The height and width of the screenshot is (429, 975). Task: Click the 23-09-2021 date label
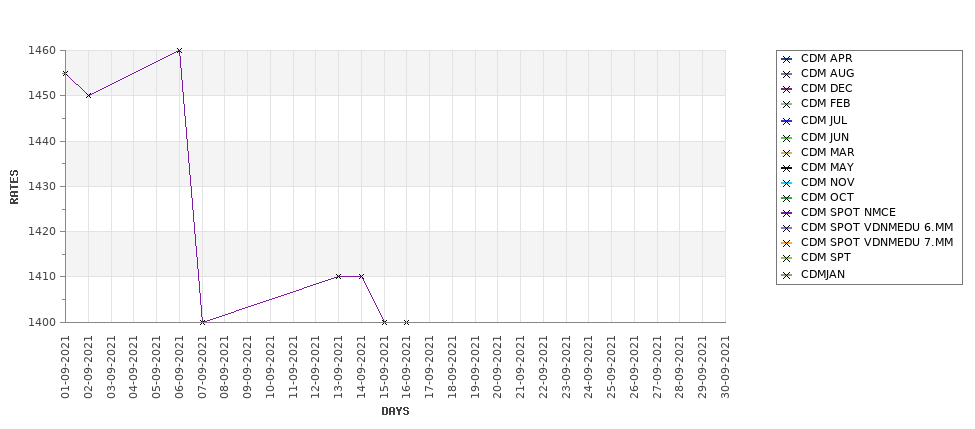(566, 367)
